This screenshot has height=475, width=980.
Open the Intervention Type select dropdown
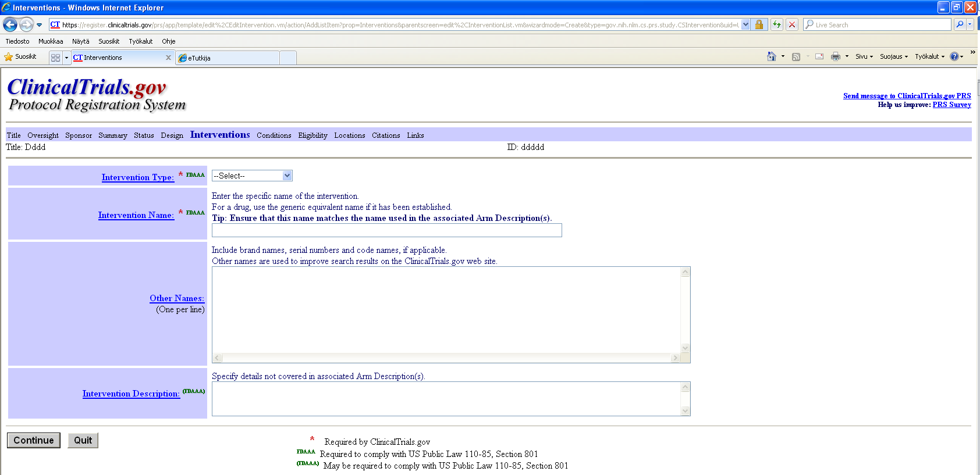click(252, 176)
